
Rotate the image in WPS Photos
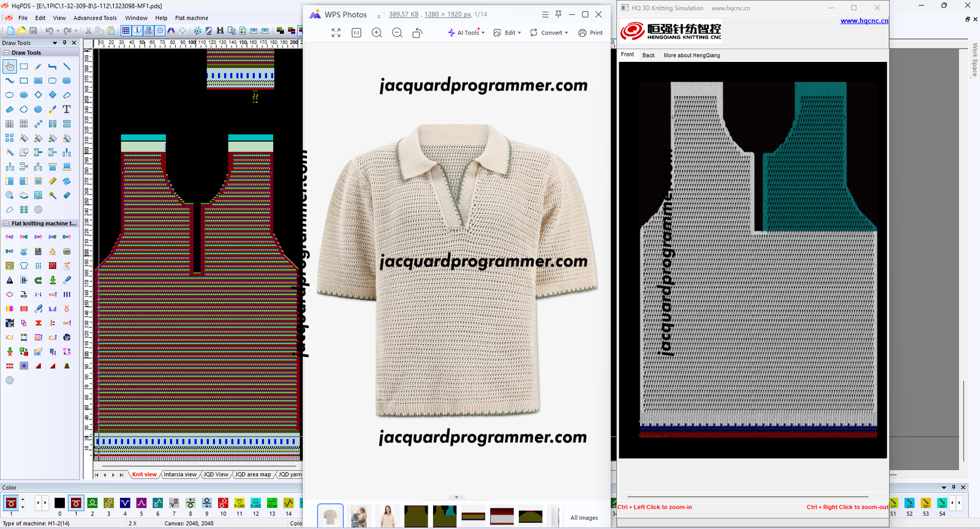coord(417,32)
